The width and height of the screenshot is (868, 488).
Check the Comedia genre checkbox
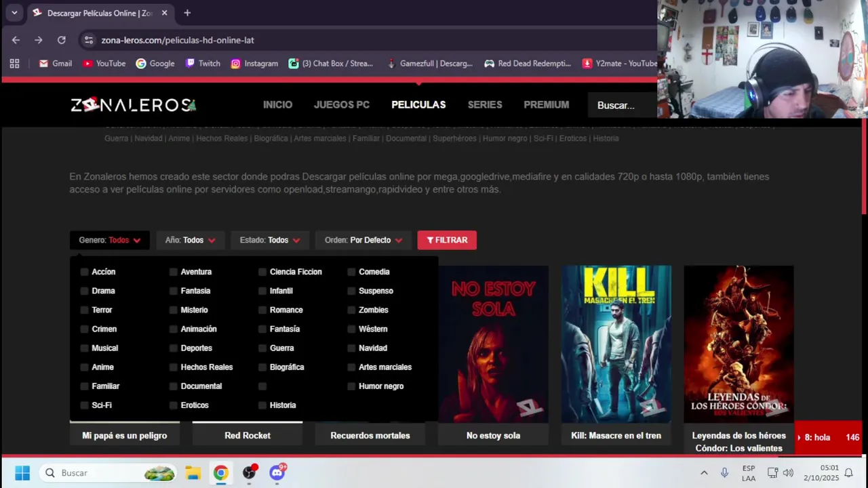[x=351, y=272]
